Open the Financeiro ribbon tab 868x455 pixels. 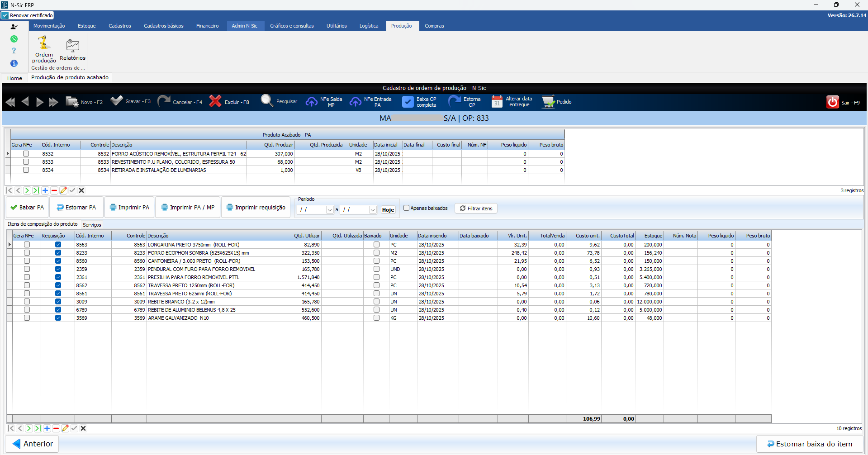207,26
